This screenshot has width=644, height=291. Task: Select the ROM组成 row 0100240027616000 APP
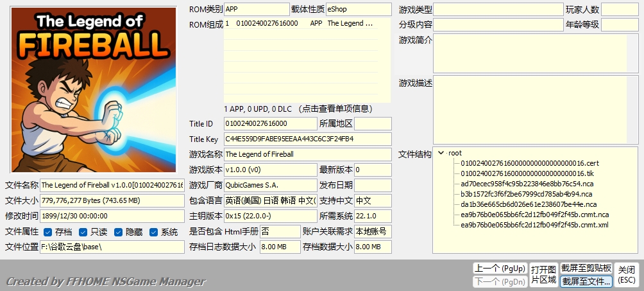[x=301, y=24]
